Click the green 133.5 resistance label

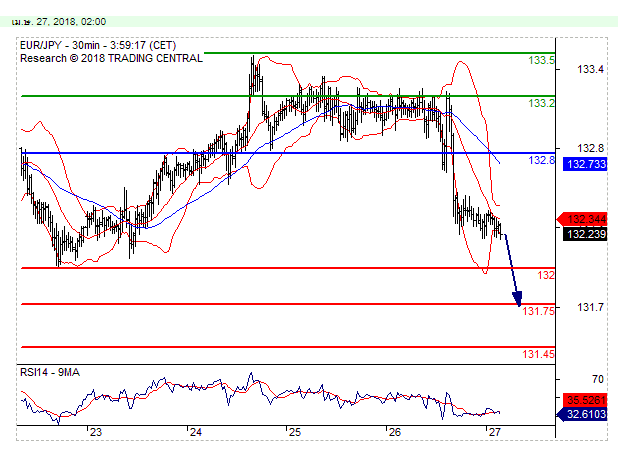pos(542,60)
